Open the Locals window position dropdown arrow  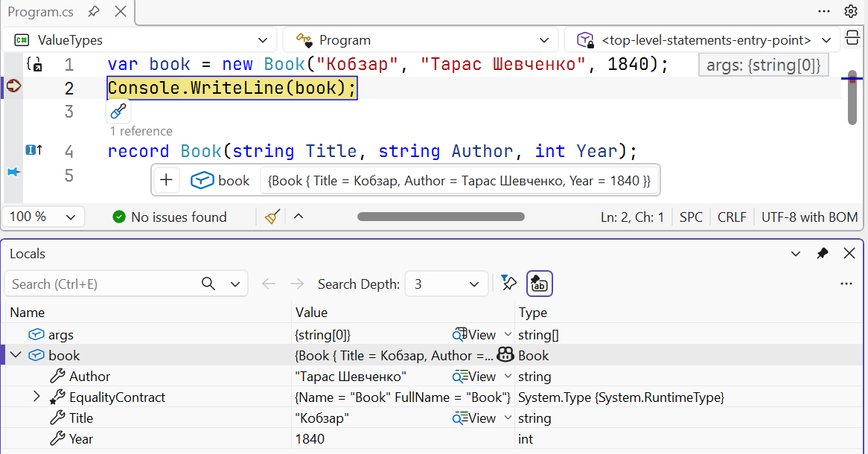coord(796,254)
